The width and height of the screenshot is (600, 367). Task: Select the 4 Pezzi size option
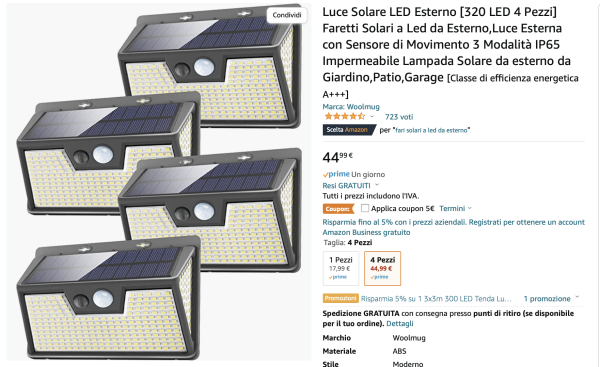382,268
